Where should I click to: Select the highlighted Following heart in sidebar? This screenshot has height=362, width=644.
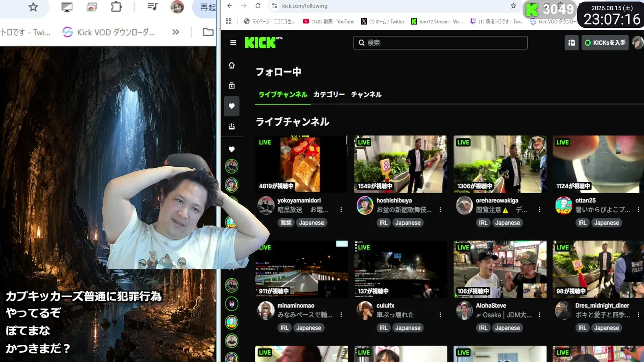(232, 106)
